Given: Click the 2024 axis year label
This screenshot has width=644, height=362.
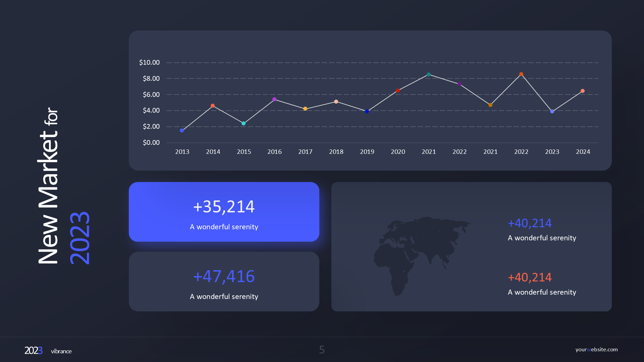Looking at the screenshot, I should tap(583, 152).
